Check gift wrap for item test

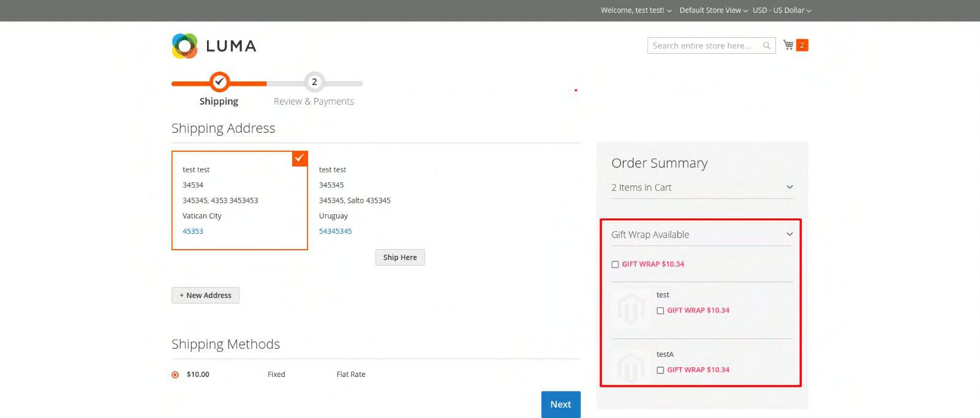coord(660,311)
